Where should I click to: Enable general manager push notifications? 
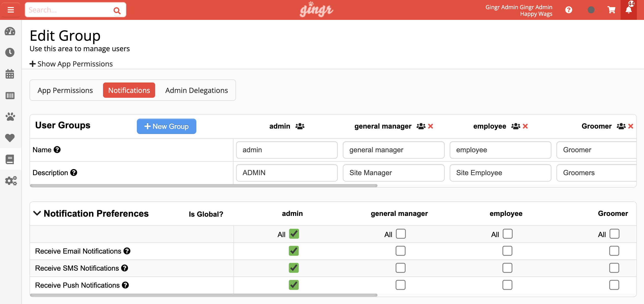[x=401, y=285]
